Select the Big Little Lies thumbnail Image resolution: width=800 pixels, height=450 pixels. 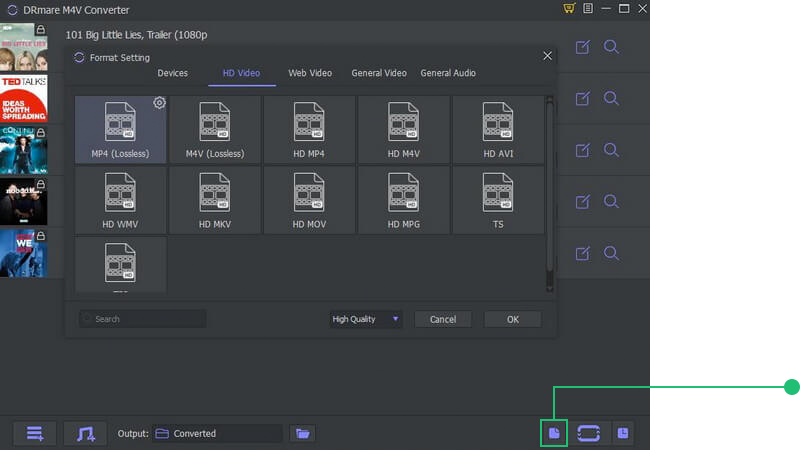24,47
